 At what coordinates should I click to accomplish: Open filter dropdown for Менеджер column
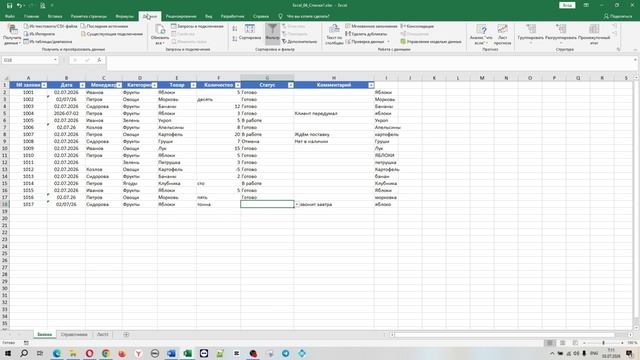[x=119, y=85]
